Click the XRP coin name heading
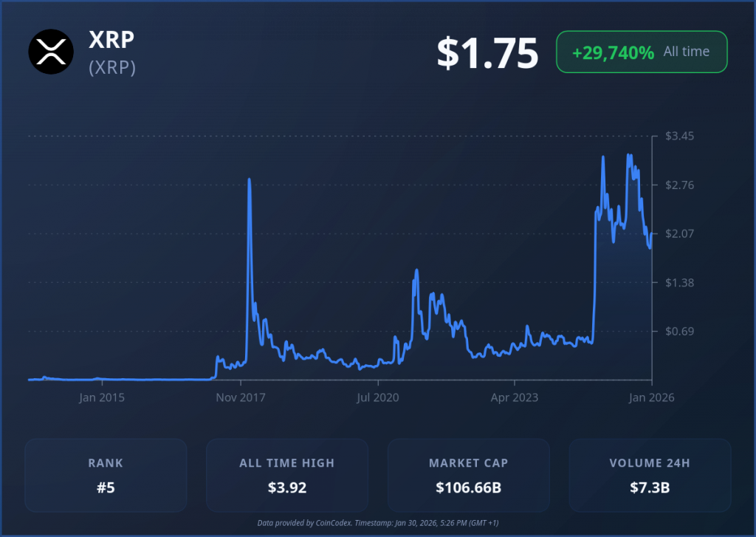The width and height of the screenshot is (756, 537). pos(111,40)
